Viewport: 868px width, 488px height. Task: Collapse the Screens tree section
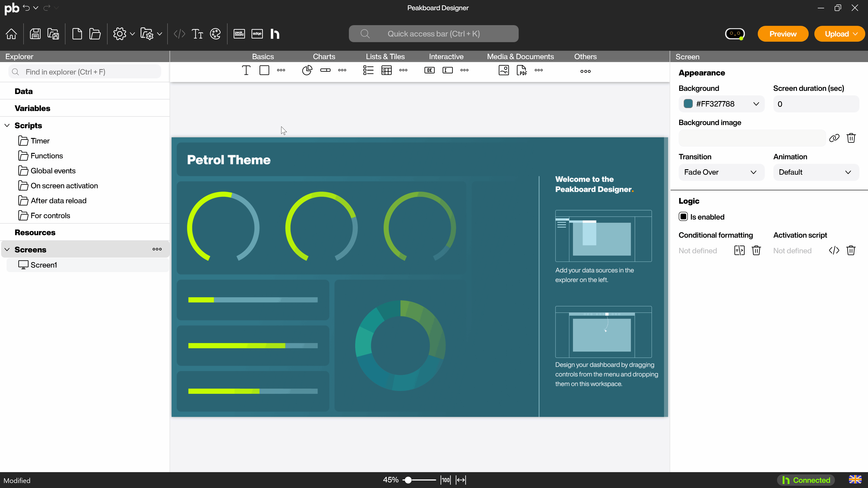coord(7,250)
